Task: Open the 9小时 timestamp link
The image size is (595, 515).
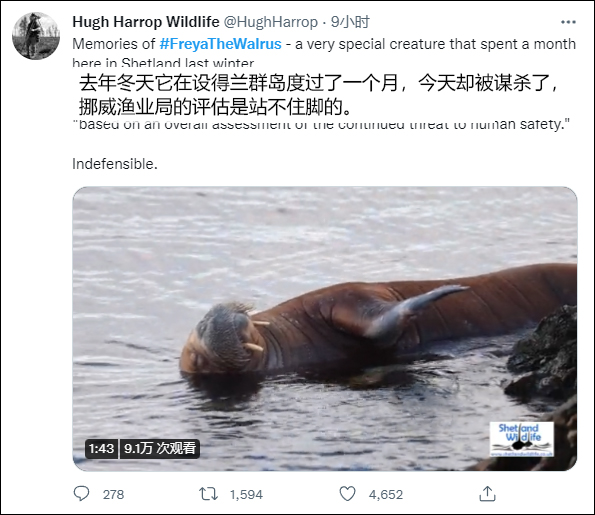Action: tap(350, 22)
